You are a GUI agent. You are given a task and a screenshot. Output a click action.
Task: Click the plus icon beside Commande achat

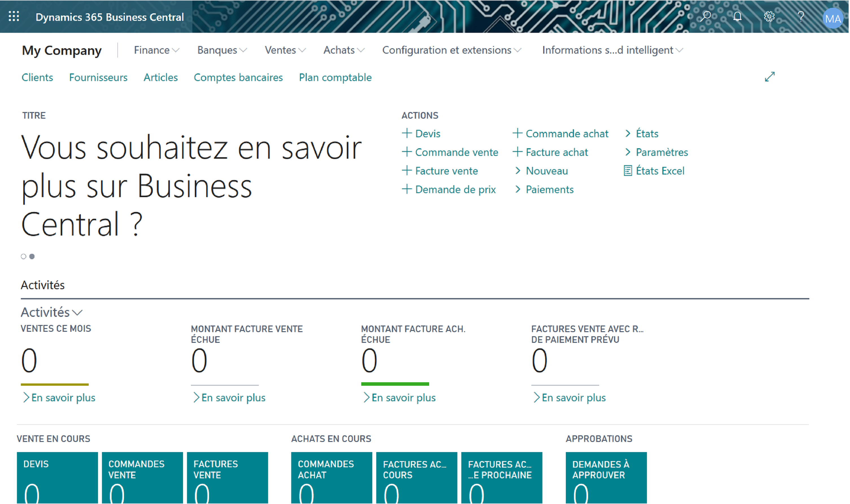click(x=518, y=133)
